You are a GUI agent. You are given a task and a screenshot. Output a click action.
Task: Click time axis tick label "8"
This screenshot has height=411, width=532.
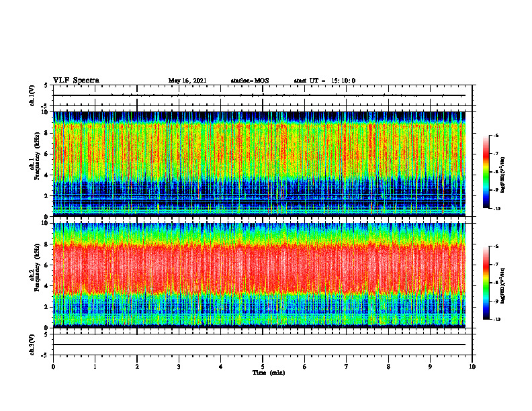pyautogui.click(x=388, y=367)
